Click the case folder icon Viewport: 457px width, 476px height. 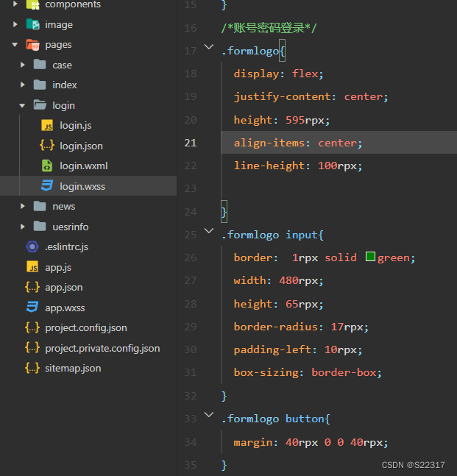click(x=40, y=64)
